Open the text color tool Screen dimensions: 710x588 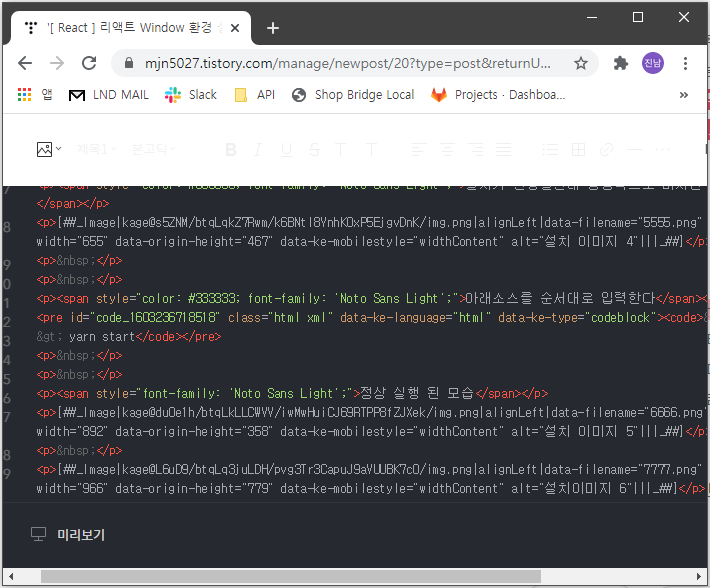[341, 149]
